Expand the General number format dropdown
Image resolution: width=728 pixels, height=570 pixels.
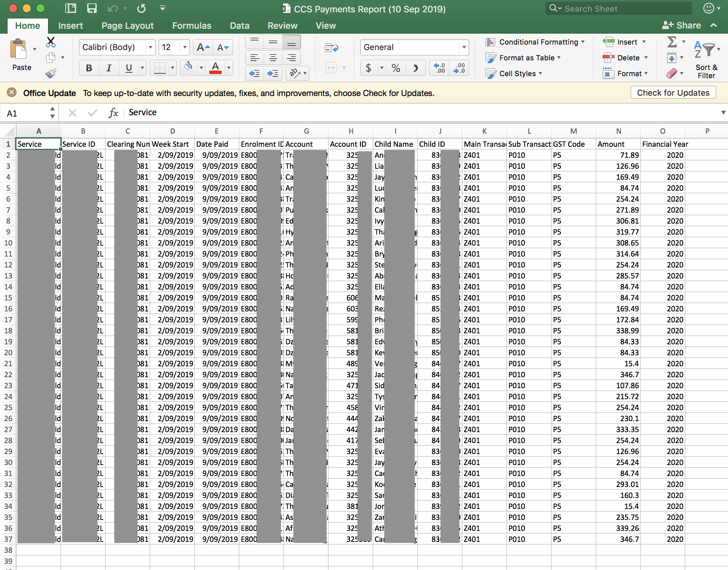[x=464, y=47]
